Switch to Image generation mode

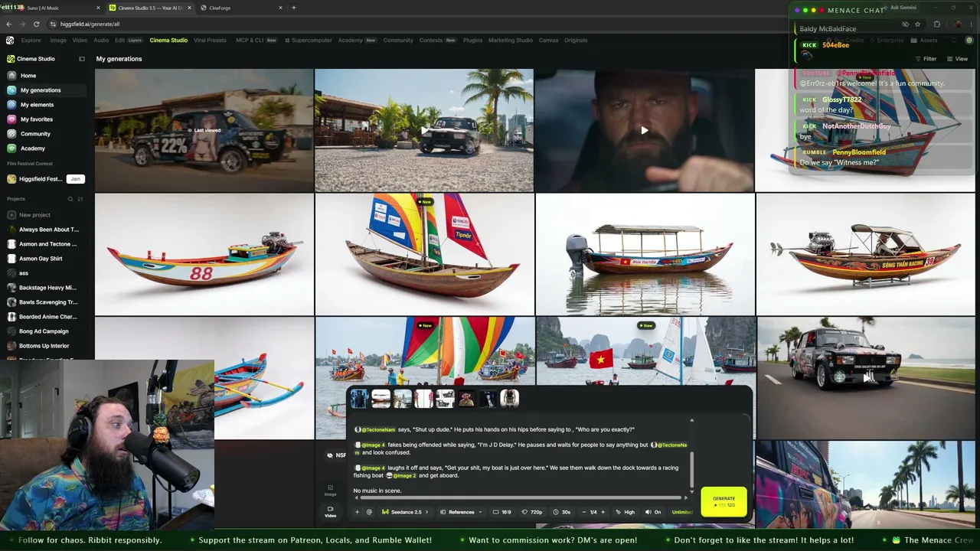[x=331, y=490]
